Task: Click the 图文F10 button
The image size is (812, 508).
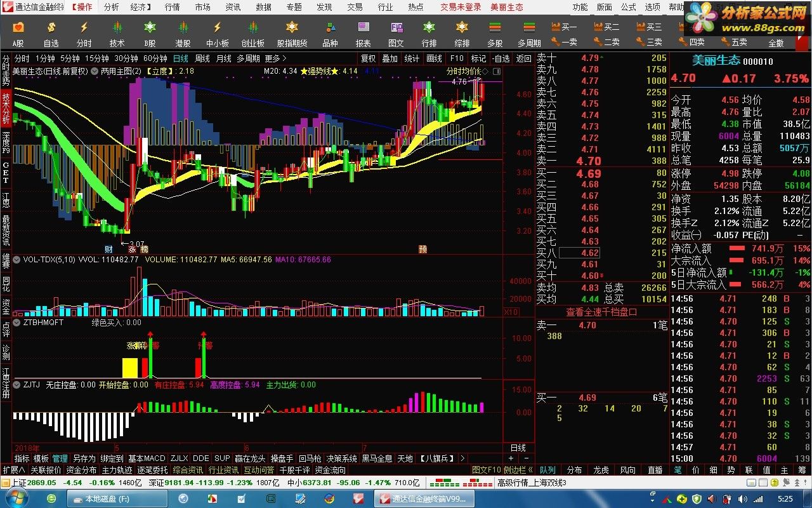Action: [487, 470]
